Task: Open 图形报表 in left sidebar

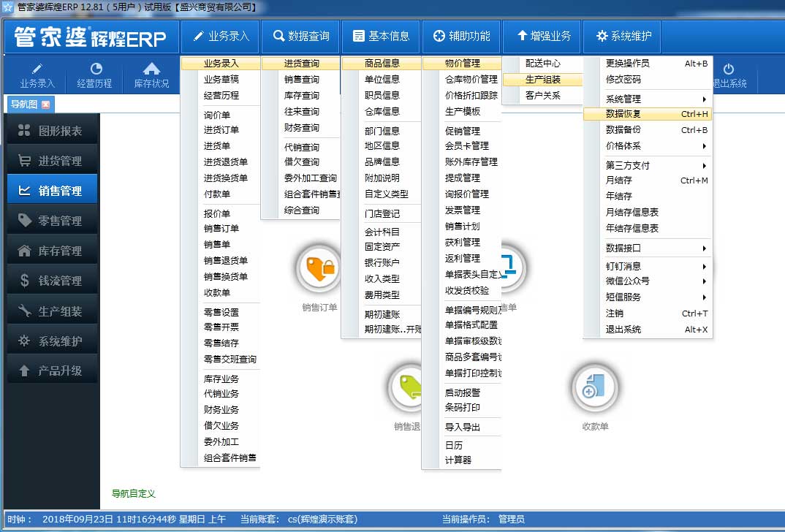Action: 52,131
